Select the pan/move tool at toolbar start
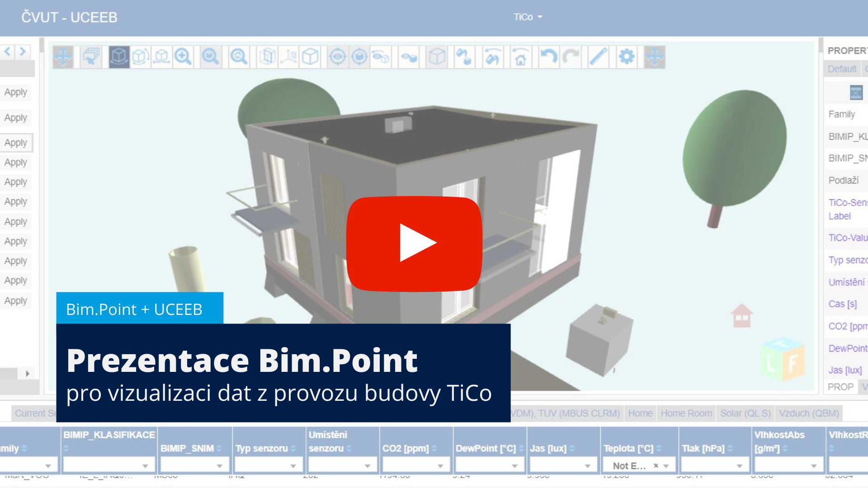The image size is (868, 488). click(63, 57)
